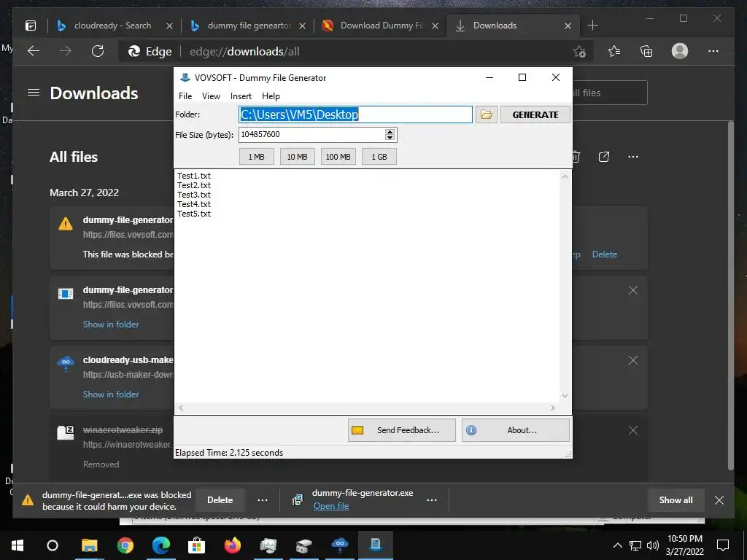Screen dimensions: 747x560
Task: Click the folder browse icon next to Folder field
Action: (x=486, y=114)
